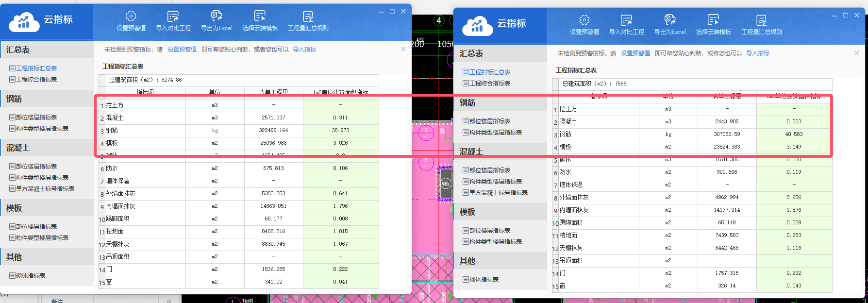Screen dimensions: 868x303
Task: Select 窗 value 326.14 in right window table
Action: 727,286
